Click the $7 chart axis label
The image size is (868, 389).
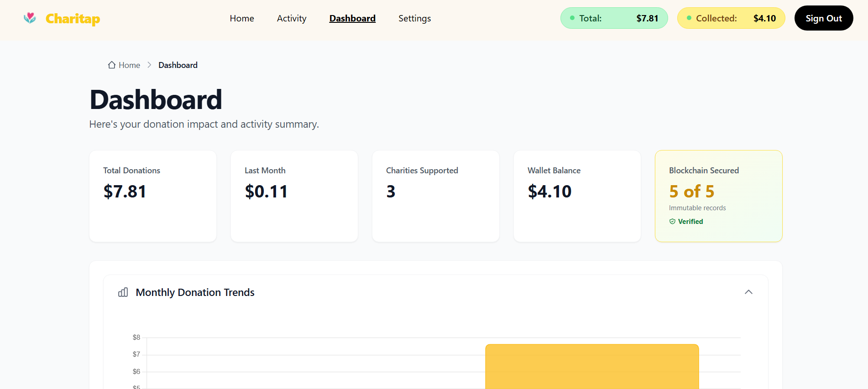(136, 354)
